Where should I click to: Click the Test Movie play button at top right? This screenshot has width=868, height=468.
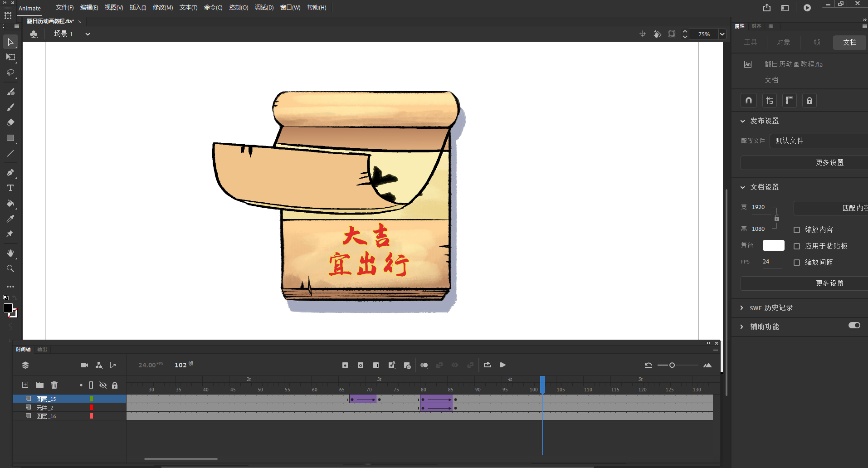click(x=807, y=8)
